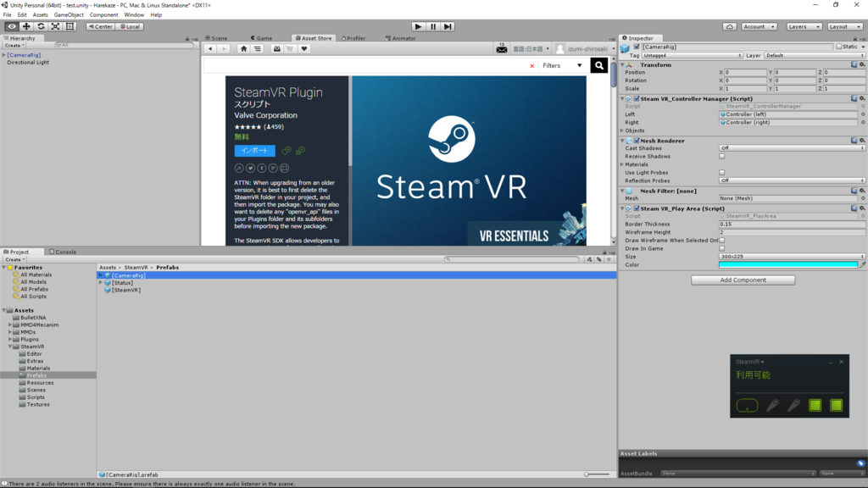The image size is (868, 488).
Task: Click the Add Component button
Action: 743,280
